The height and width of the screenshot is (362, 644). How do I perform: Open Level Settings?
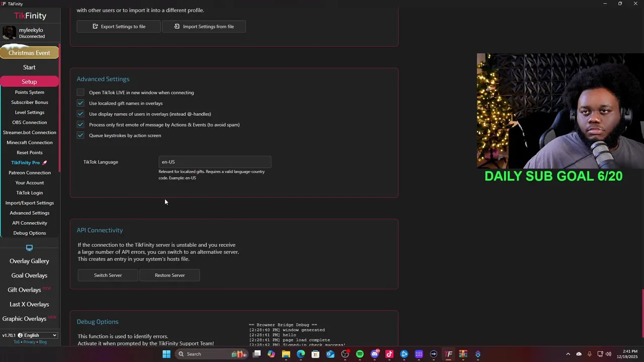[x=30, y=113]
